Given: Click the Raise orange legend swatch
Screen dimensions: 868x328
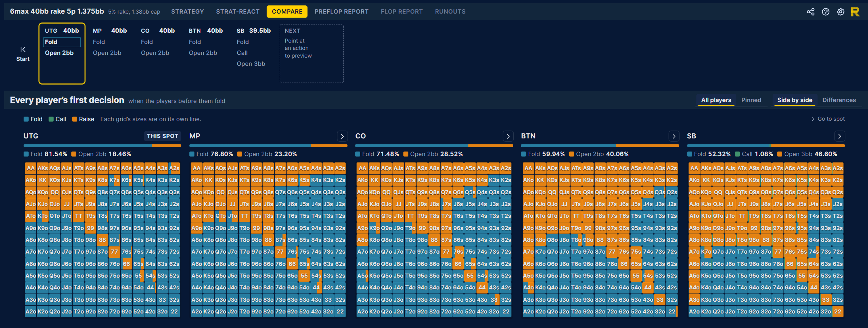Looking at the screenshot, I should click(x=74, y=119).
